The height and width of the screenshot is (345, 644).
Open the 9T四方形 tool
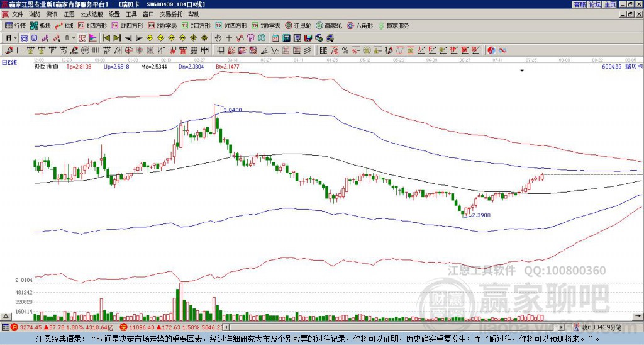(x=231, y=25)
